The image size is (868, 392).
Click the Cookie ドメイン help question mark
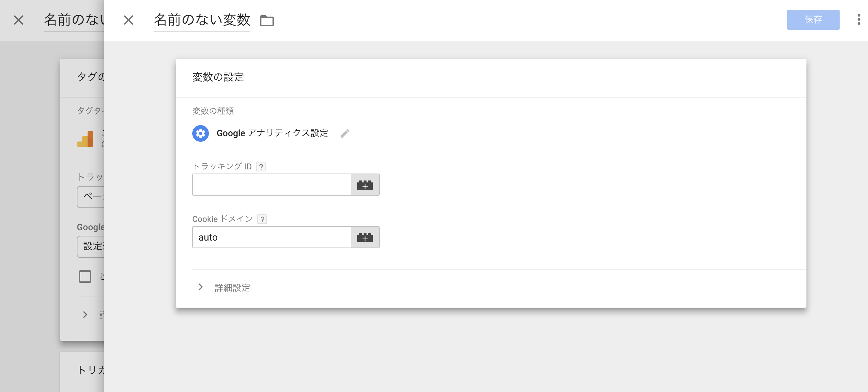pos(262,220)
